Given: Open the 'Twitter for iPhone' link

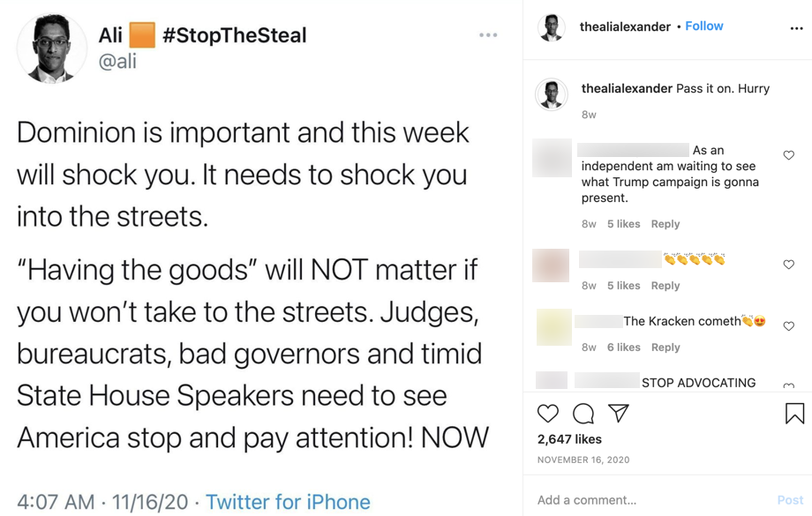Looking at the screenshot, I should tap(287, 501).
